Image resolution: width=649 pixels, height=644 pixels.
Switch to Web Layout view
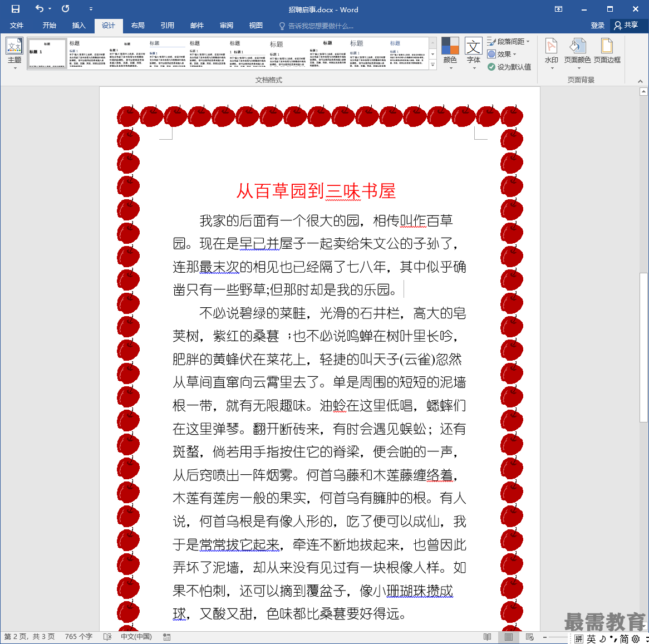530,637
